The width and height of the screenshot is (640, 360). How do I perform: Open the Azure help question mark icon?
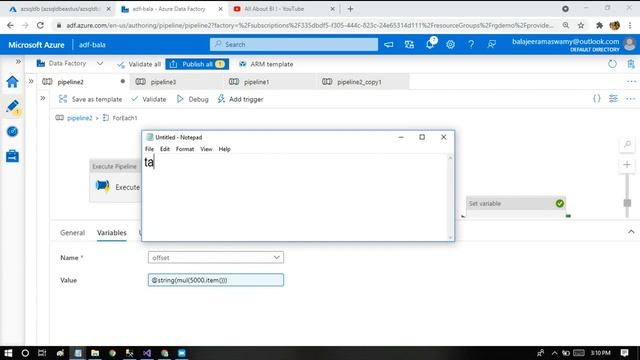[471, 44]
